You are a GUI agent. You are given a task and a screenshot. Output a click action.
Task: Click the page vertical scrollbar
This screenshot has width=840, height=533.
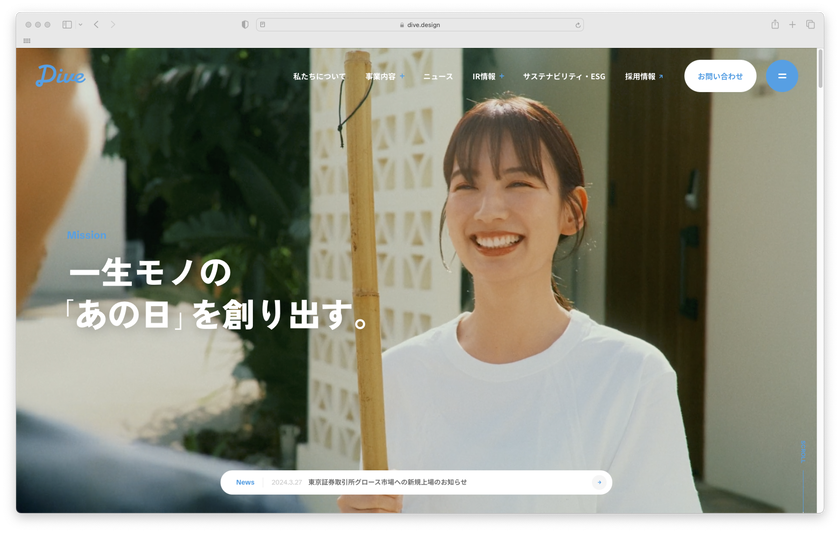coord(820,69)
